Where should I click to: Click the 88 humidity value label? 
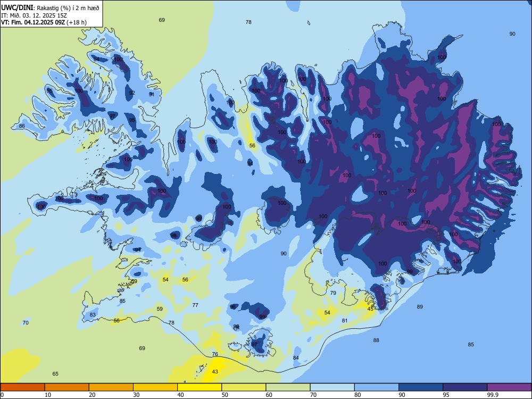(376, 340)
